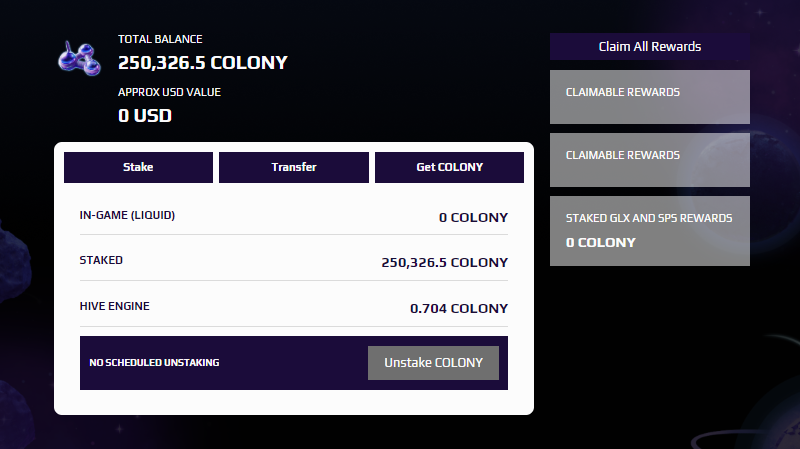
Task: Click the 0 USD approximate value
Action: point(145,116)
